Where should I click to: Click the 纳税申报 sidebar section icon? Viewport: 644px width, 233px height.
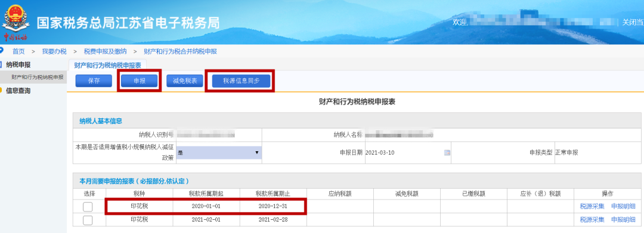coord(1,65)
